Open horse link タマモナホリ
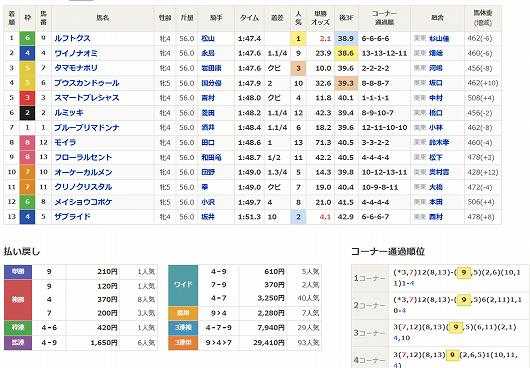This screenshot has width=530, height=368. click(76, 68)
